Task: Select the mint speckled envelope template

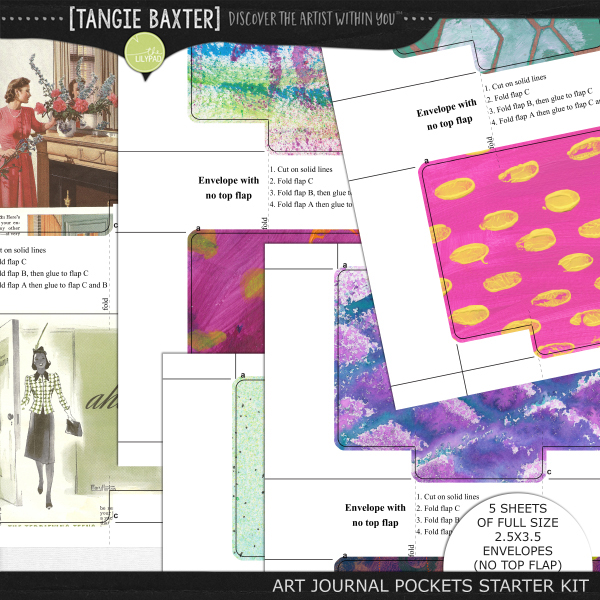Action: [x=249, y=469]
